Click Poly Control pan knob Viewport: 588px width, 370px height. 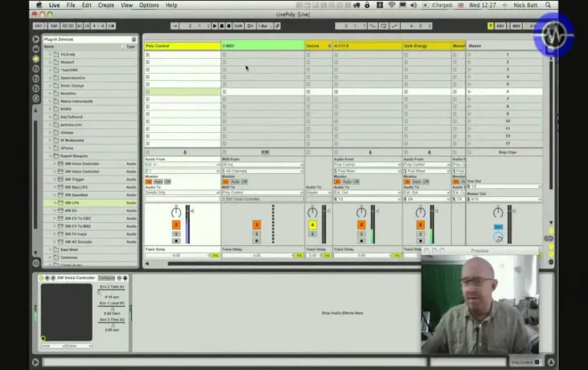[x=176, y=212]
